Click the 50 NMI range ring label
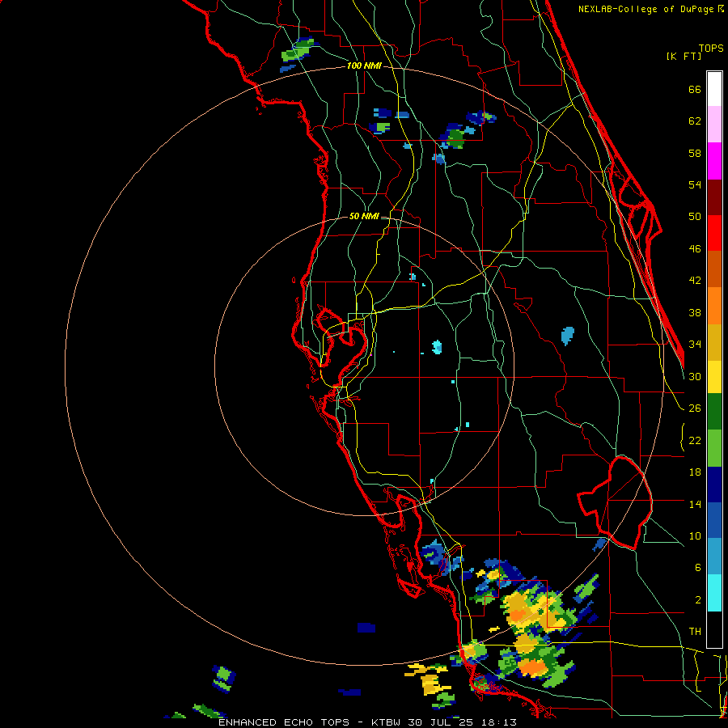The image size is (728, 728). coord(364,216)
